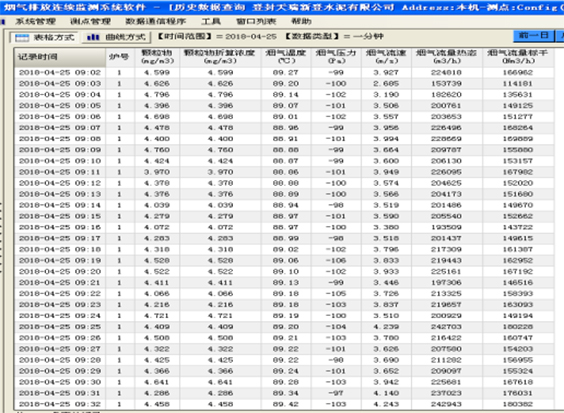The width and height of the screenshot is (564, 413).
Task: Click dry standard flow value 135631
Action: [x=518, y=95]
